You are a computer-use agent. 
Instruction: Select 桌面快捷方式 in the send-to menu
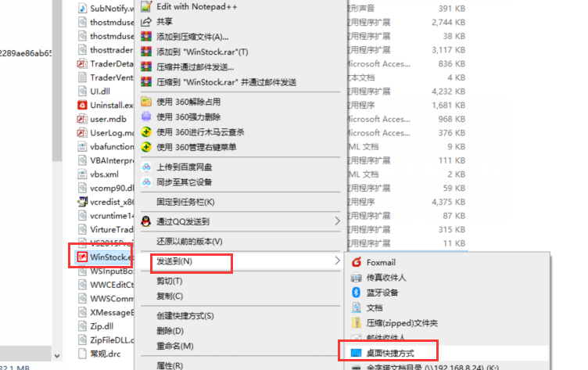click(390, 353)
